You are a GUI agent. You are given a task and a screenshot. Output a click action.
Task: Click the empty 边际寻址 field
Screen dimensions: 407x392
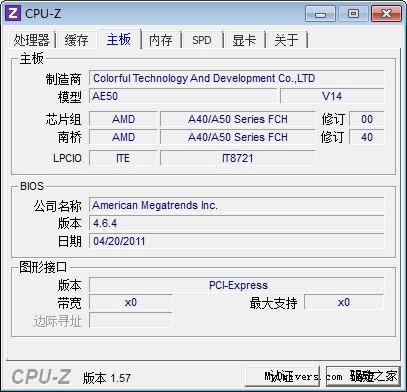pyautogui.click(x=131, y=320)
